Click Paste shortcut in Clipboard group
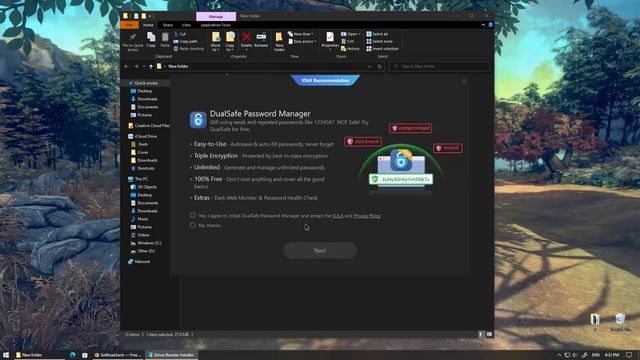 pos(189,49)
